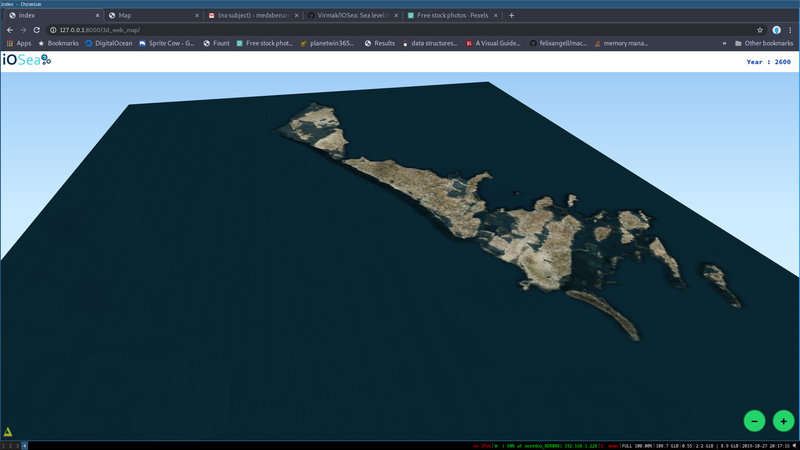800x450 pixels.
Task: Bookmark this page with the star icon
Action: click(x=759, y=30)
